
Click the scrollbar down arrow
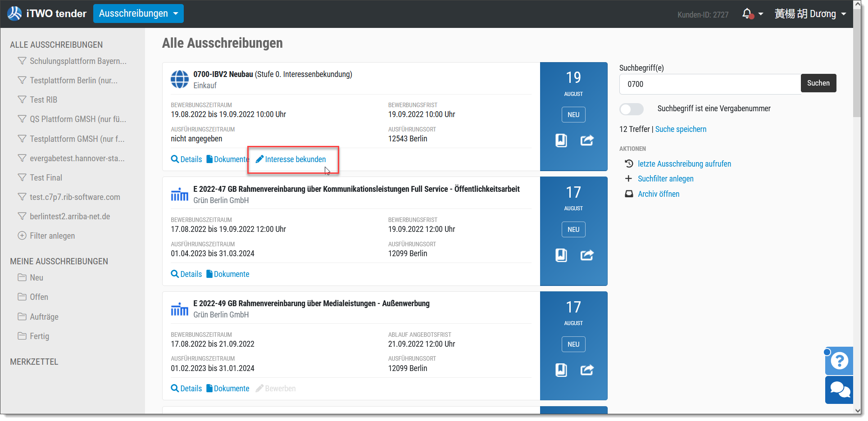coord(857,411)
